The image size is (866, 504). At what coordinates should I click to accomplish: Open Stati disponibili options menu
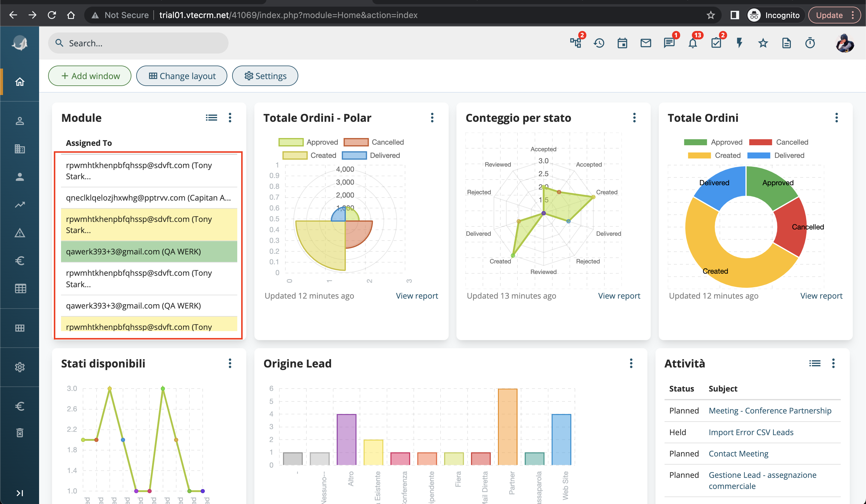click(230, 363)
